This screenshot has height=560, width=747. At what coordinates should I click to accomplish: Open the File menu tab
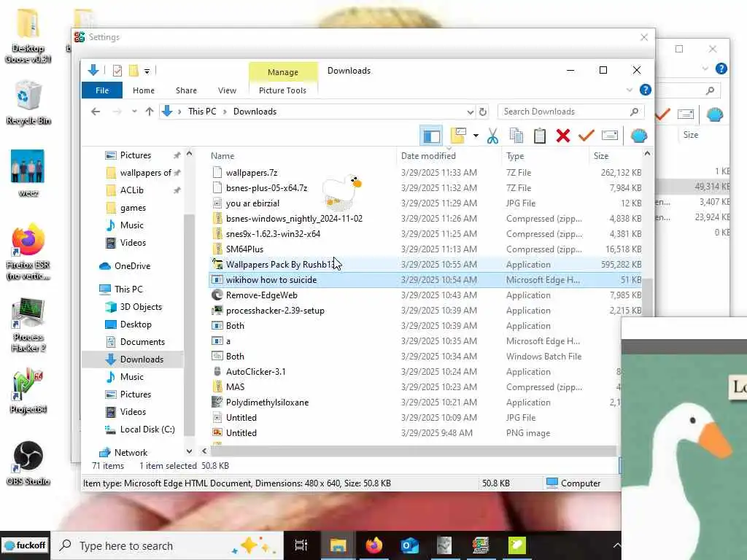[x=102, y=90]
